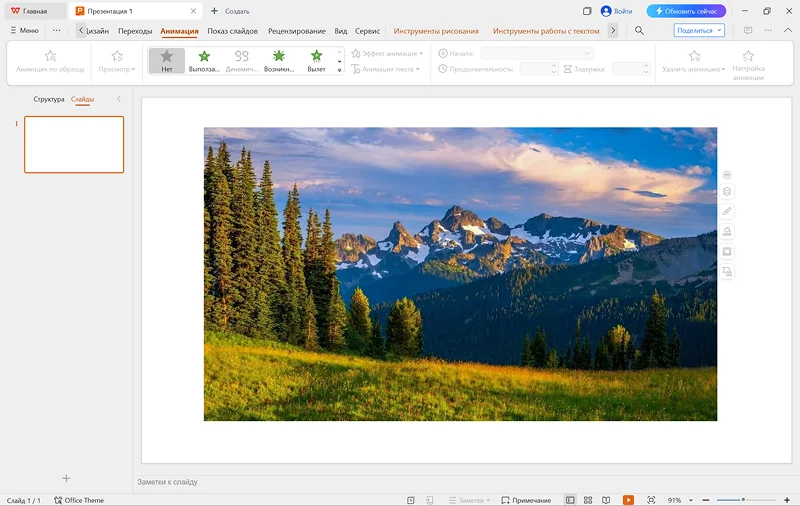Switch to 'Структура' panel tab
Viewport: 800px width, 506px height.
pyautogui.click(x=48, y=99)
